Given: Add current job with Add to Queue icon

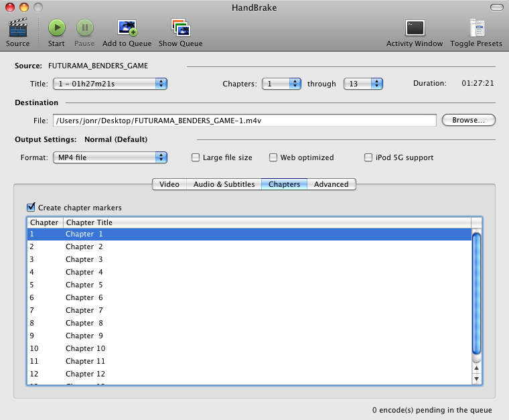Looking at the screenshot, I should coord(127,28).
